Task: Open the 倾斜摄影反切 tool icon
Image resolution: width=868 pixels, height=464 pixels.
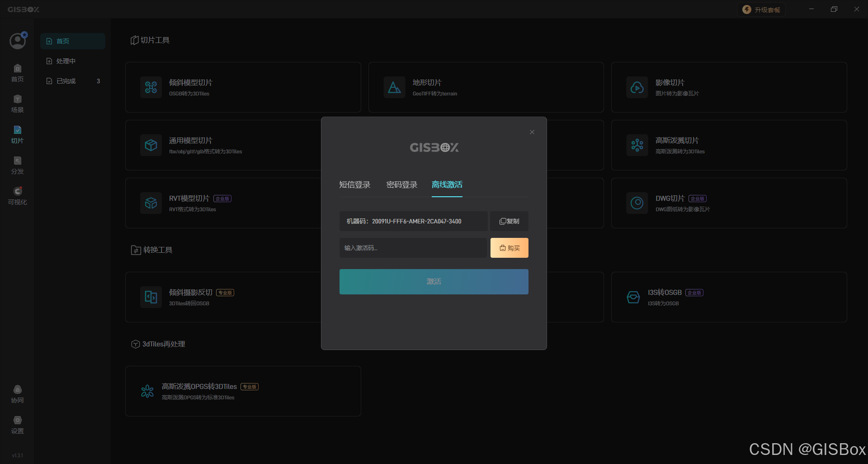Action: (151, 297)
